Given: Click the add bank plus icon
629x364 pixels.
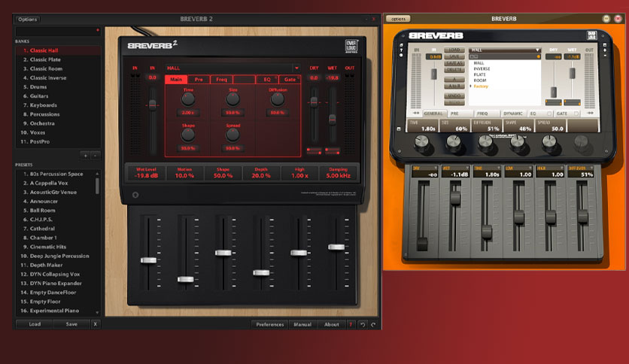Looking at the screenshot, I should (85, 156).
